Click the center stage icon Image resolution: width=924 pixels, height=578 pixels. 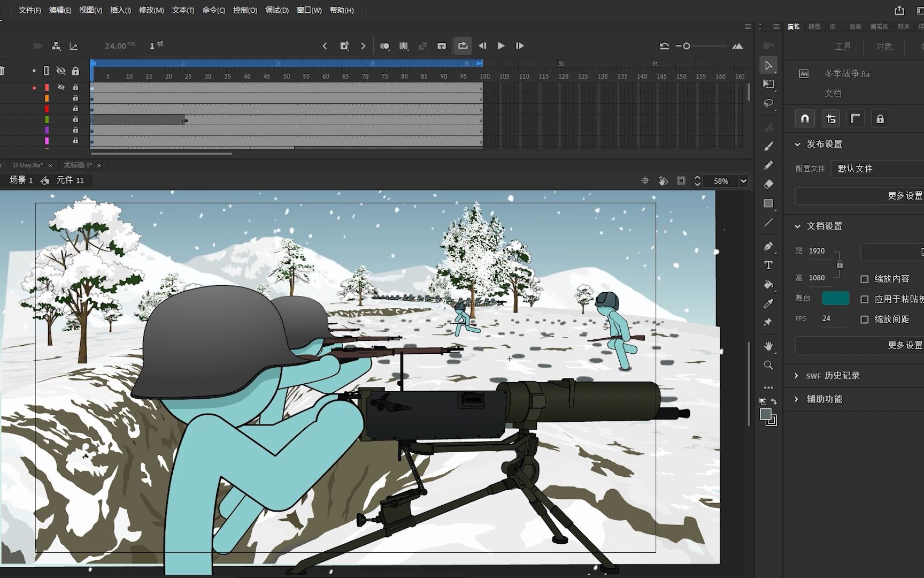tap(645, 181)
